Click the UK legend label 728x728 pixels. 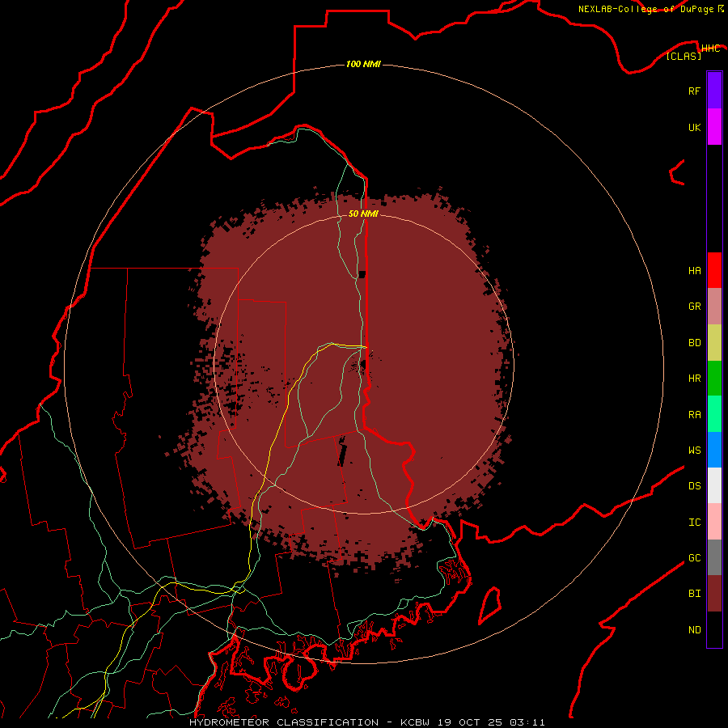point(694,128)
